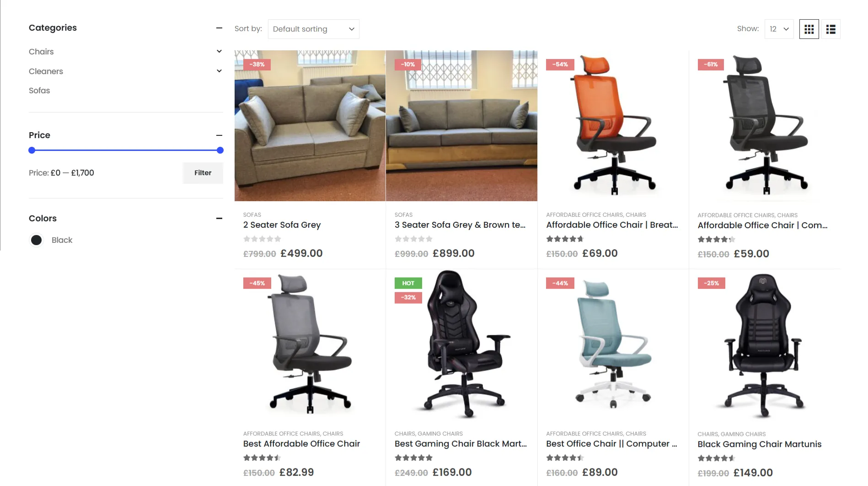This screenshot has height=486, width=868.
Task: Open the Cleaners category link
Action: pos(46,71)
